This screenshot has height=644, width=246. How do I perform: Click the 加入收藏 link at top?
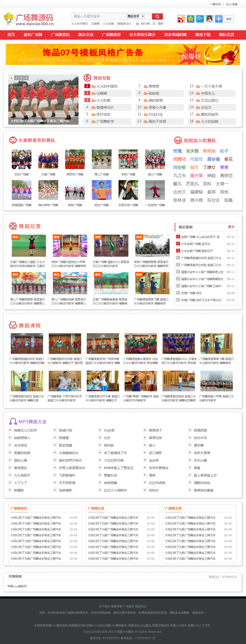pos(232,4)
